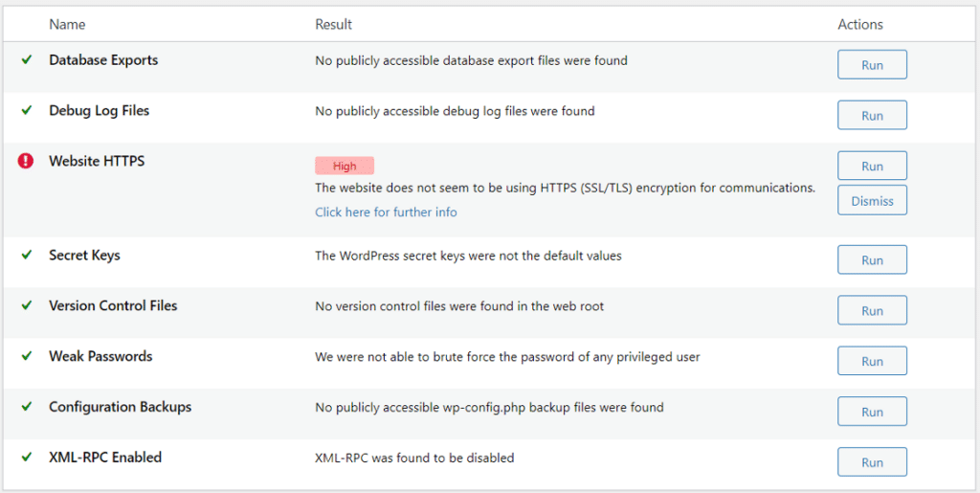
Task: Click the green checkmark next to Database Exports
Action: tap(27, 59)
